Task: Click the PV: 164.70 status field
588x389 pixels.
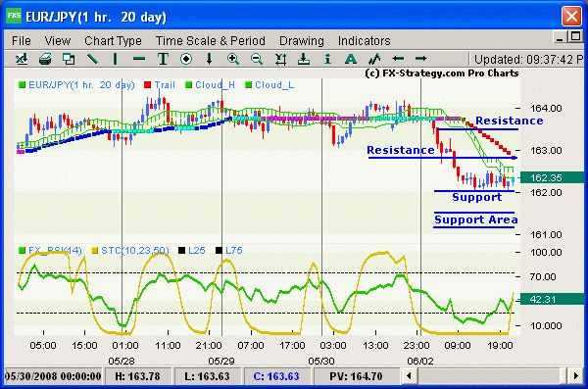Action: pyautogui.click(x=356, y=376)
